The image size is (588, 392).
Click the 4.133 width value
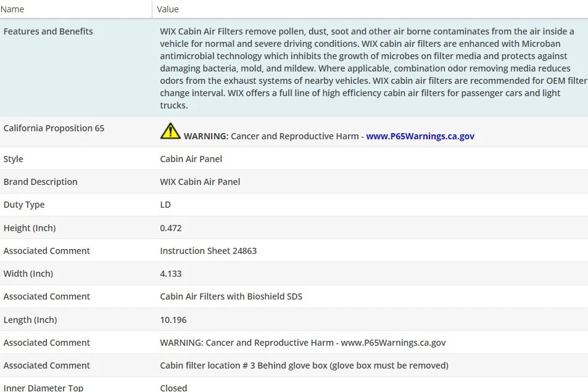tap(171, 274)
